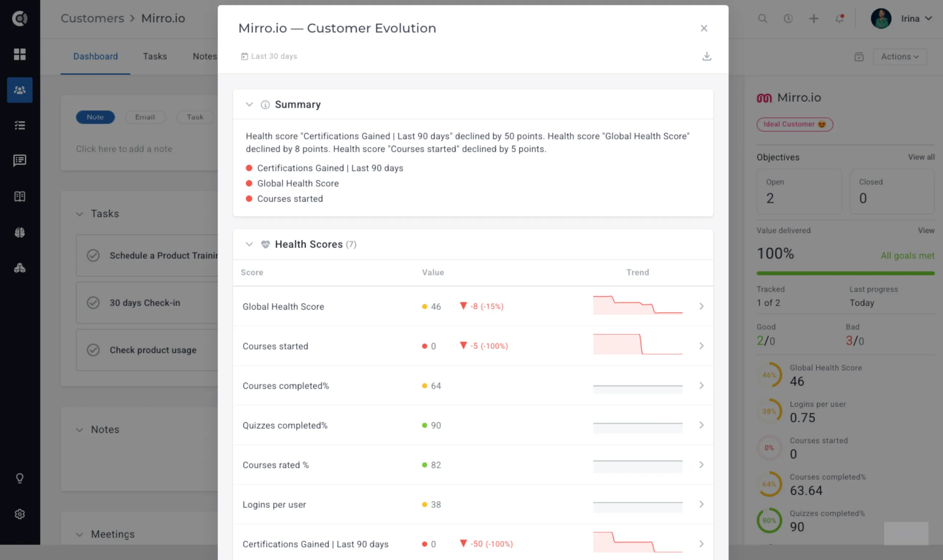Select the Note pill button

(95, 117)
